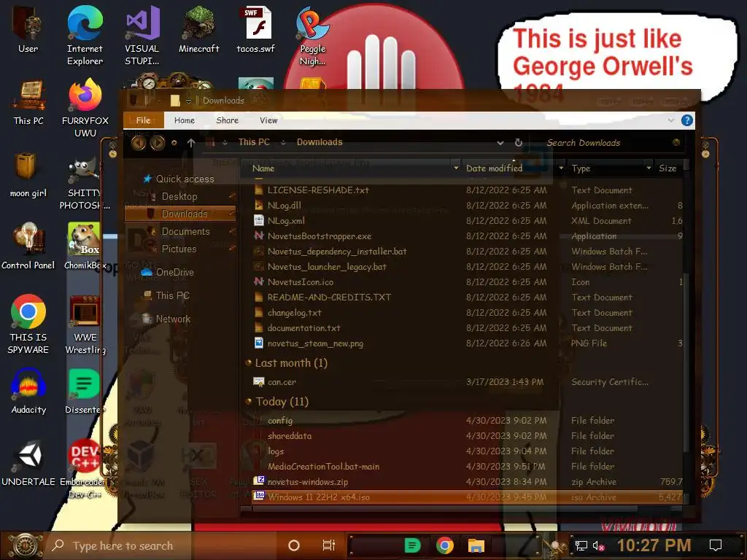Select Pictures in navigation pane
The image size is (747, 560).
coord(179,249)
